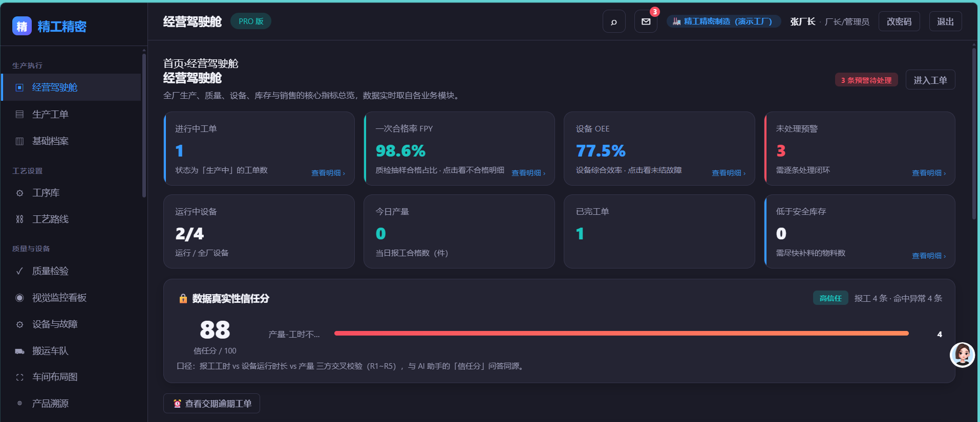The height and width of the screenshot is (422, 980).
Task: Click the 运行中设备 2/4 value
Action: pyautogui.click(x=190, y=234)
